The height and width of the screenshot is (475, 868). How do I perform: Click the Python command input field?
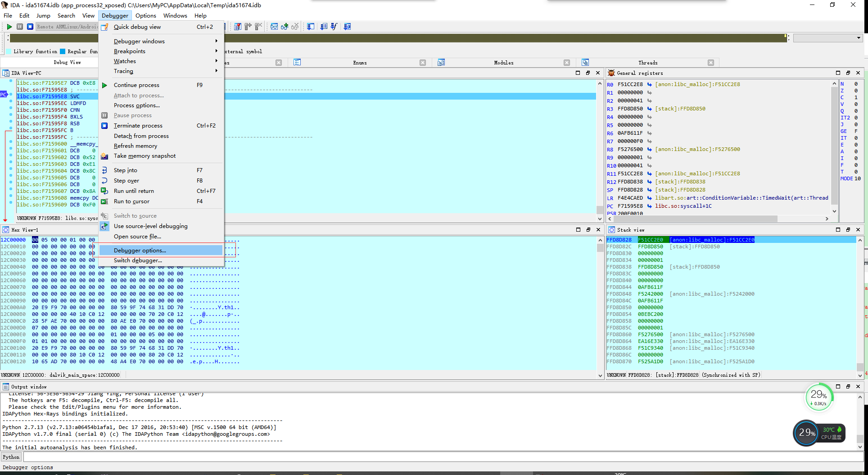pyautogui.click(x=443, y=457)
